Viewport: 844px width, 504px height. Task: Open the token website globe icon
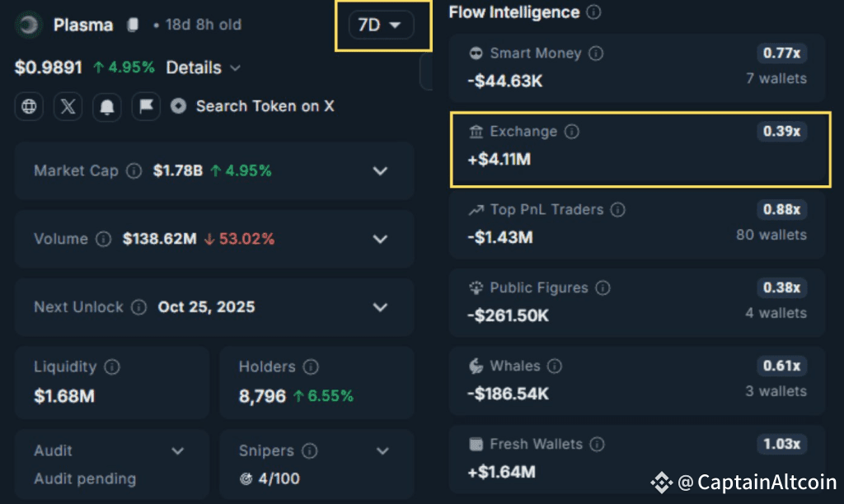[30, 106]
